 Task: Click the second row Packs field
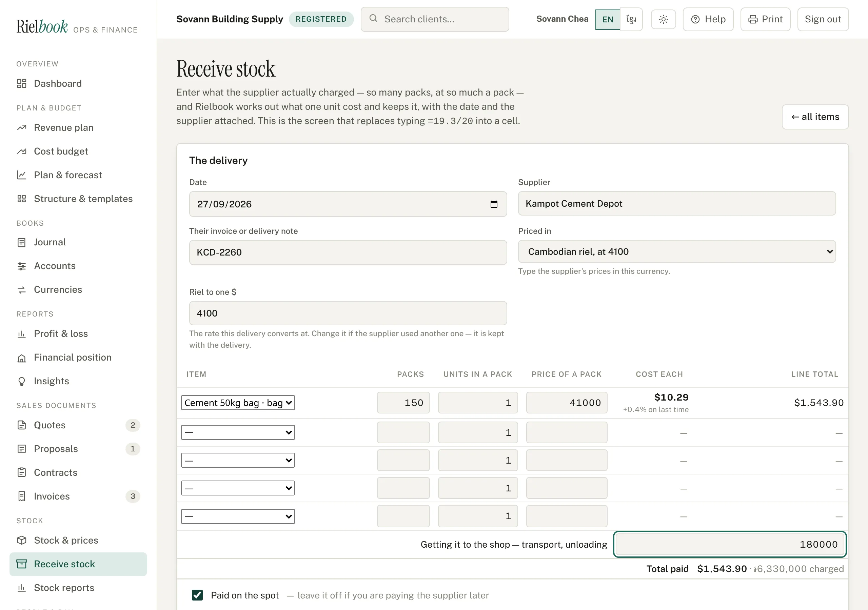pyautogui.click(x=403, y=432)
